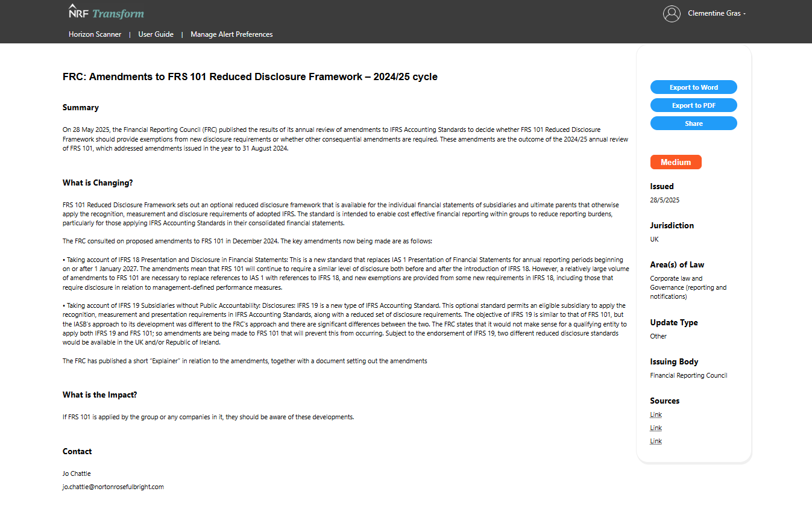Open Manage Alert Preferences

[231, 34]
